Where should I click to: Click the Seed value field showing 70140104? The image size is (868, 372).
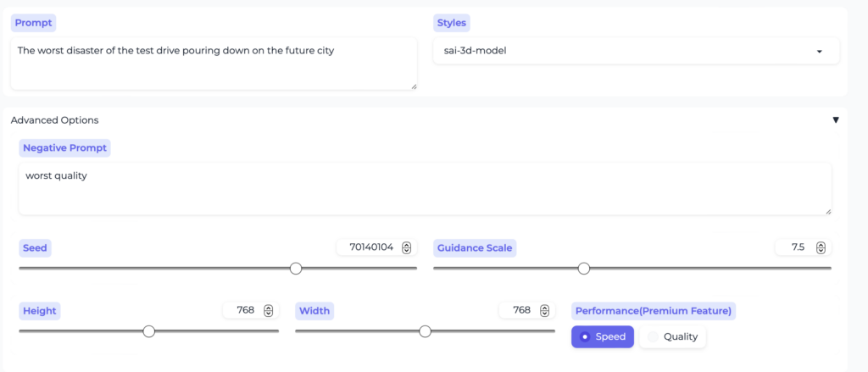pos(370,247)
